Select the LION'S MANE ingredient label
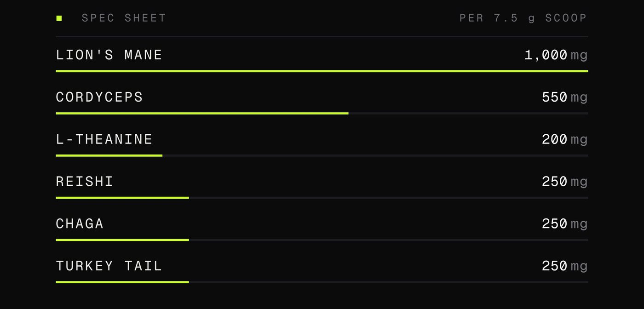 click(109, 55)
